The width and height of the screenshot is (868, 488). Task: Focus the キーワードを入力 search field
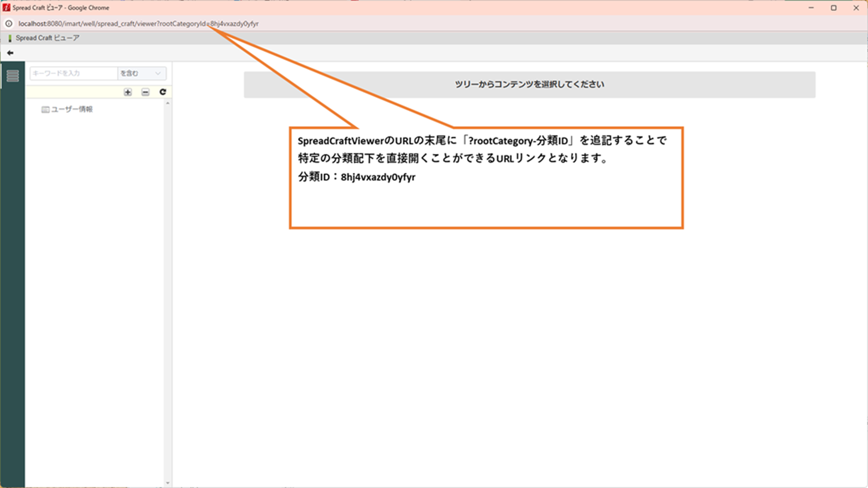pos(73,73)
